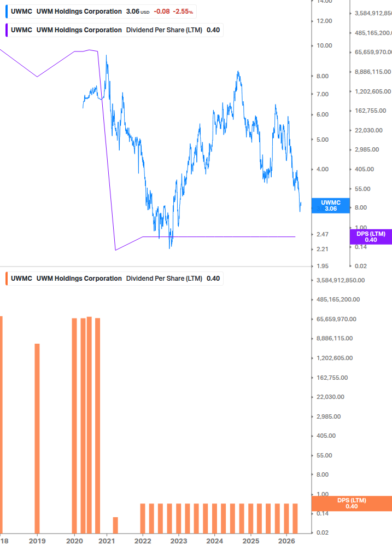Click the -0.08 price change value
This screenshot has height=550, width=392.
[x=162, y=11]
